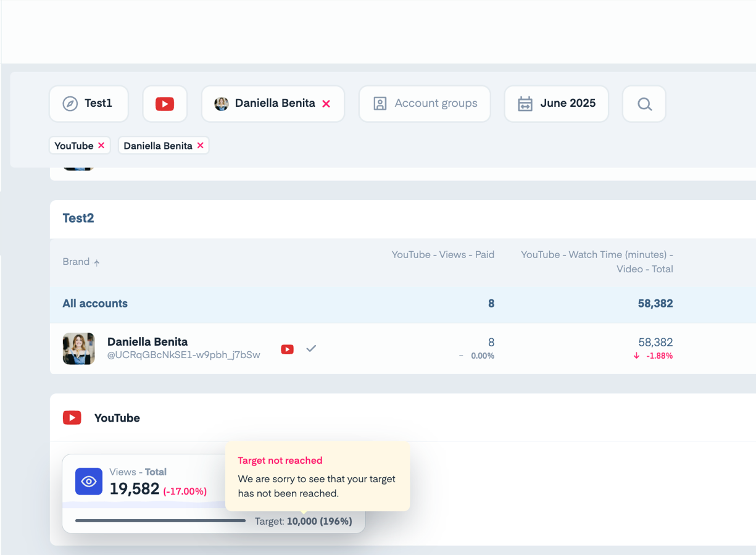Click the YouTube - Views - Paid column header

442,254
